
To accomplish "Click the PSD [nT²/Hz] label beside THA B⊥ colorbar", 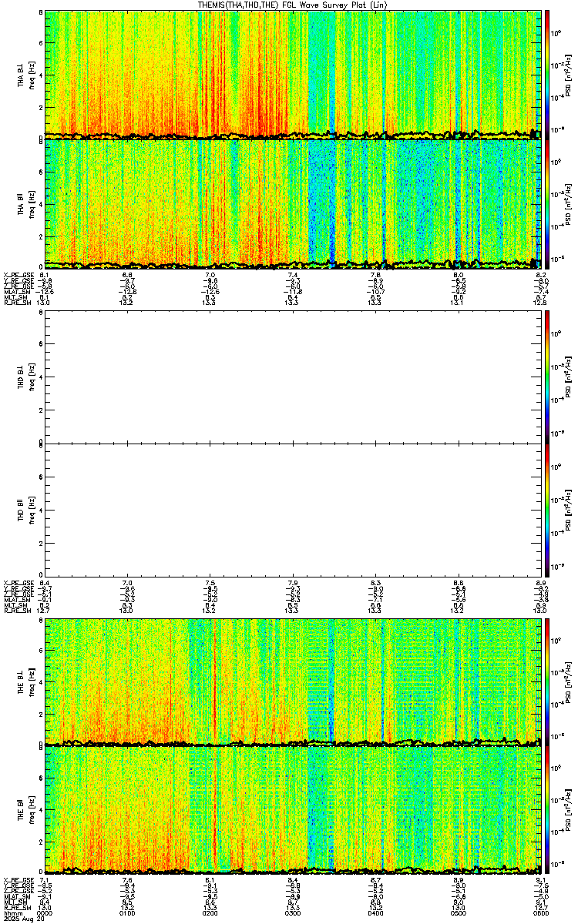I will click(x=566, y=74).
